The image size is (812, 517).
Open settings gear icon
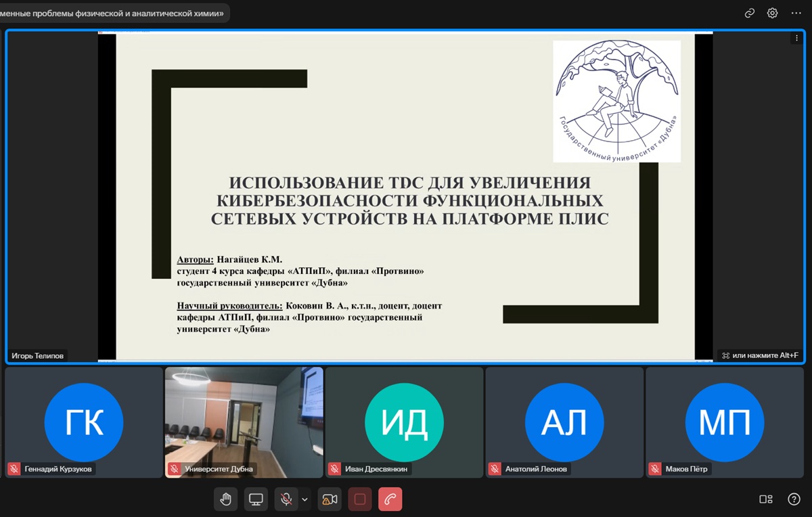[x=772, y=13]
